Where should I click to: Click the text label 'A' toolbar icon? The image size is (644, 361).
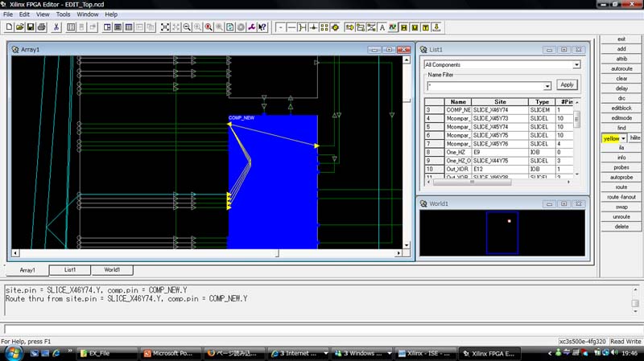(382, 27)
